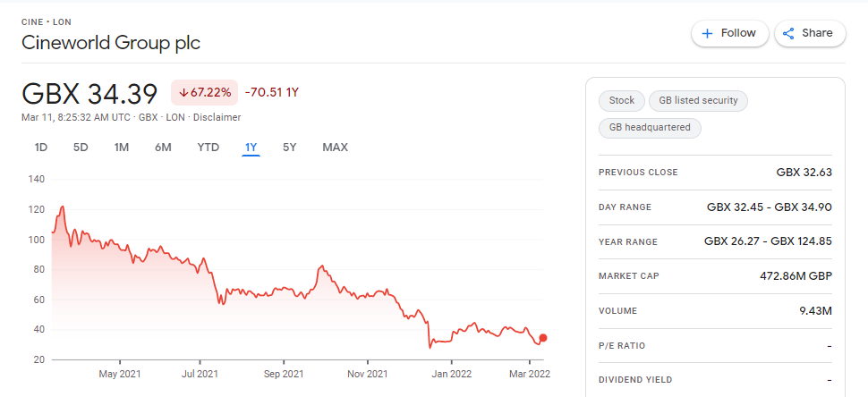This screenshot has height=397, width=868.
Task: Click the 472.86M GBP value
Action: point(796,276)
